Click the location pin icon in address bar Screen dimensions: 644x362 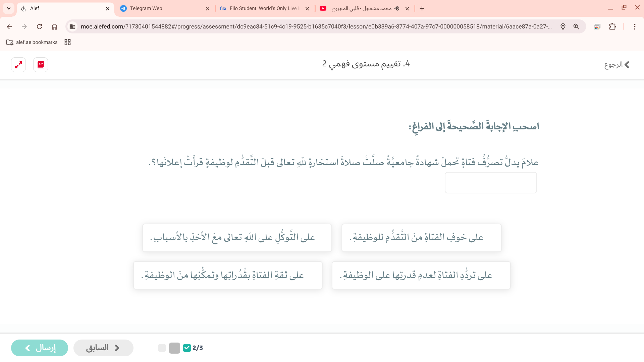(x=563, y=26)
